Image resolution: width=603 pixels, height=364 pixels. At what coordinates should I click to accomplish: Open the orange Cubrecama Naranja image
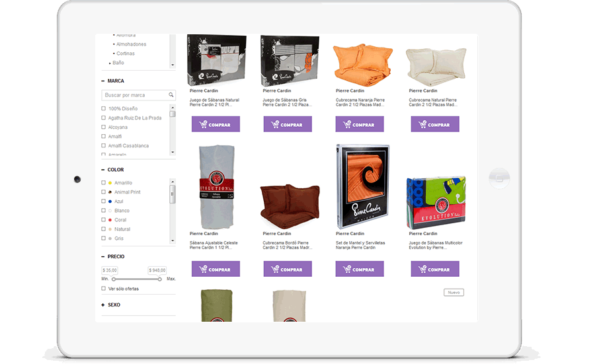(x=362, y=65)
